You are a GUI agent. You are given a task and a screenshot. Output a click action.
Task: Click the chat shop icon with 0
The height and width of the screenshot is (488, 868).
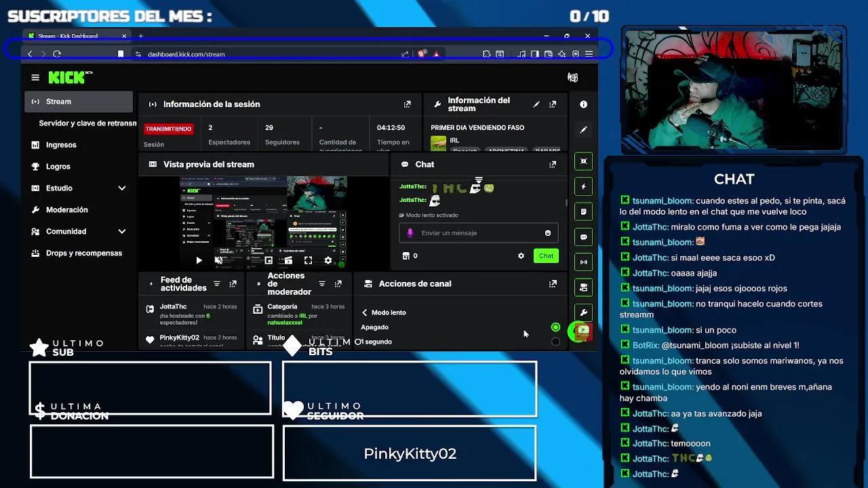410,256
